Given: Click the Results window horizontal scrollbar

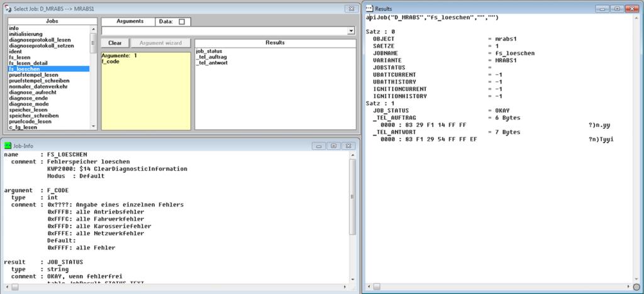Looking at the screenshot, I should (497, 288).
